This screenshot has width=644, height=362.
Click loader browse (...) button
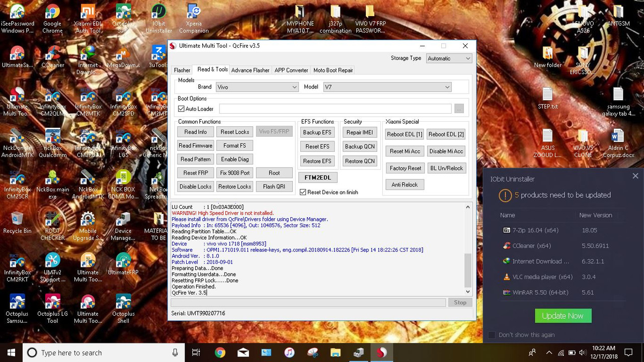[459, 109]
